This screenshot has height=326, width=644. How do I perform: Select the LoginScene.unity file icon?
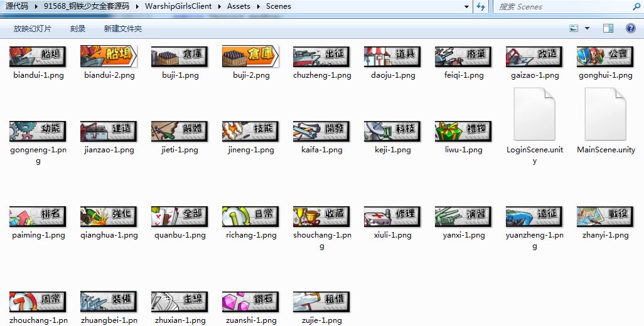(x=535, y=114)
